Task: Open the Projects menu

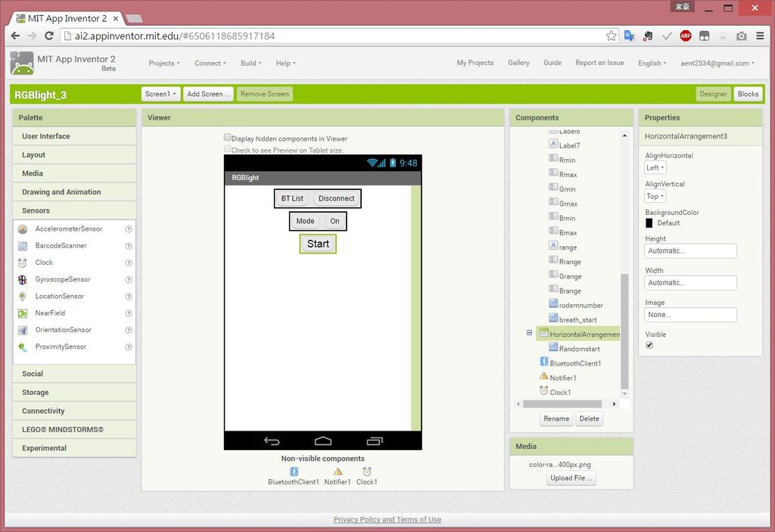Action: (164, 64)
